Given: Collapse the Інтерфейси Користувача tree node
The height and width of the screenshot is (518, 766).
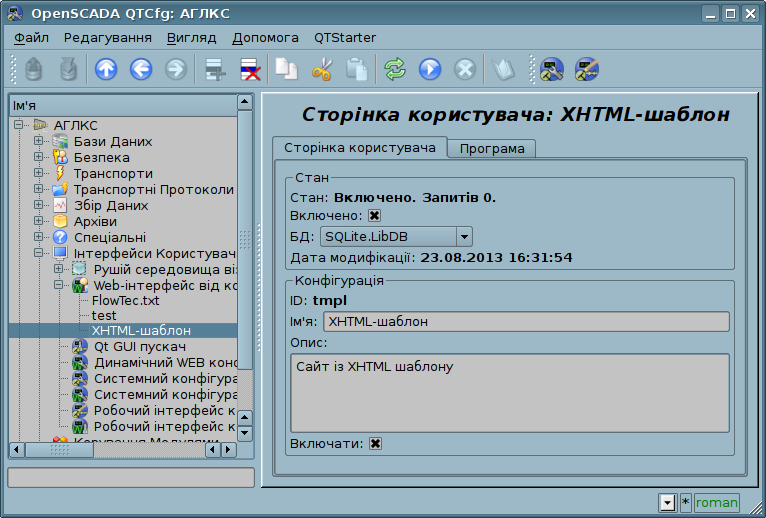Looking at the screenshot, I should (39, 253).
